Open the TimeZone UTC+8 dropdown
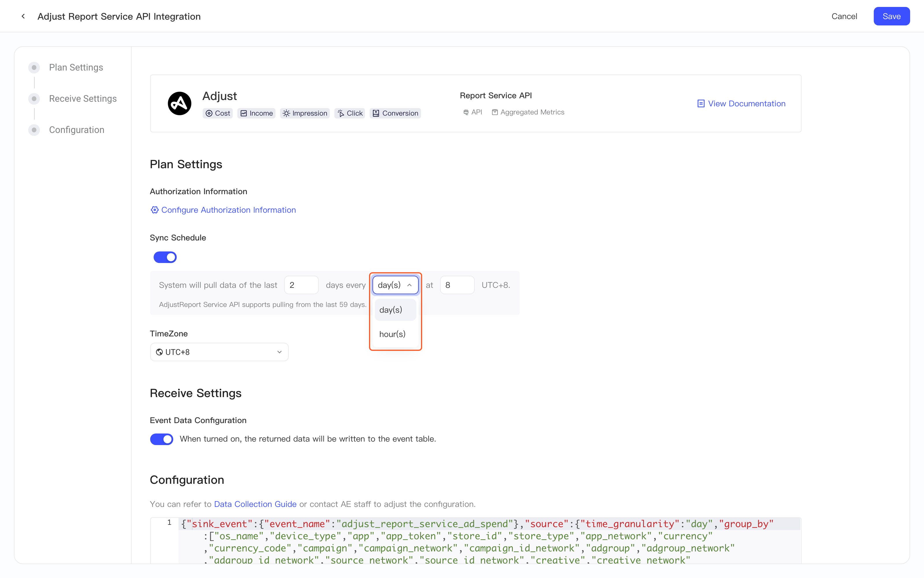The image size is (924, 578). [219, 352]
